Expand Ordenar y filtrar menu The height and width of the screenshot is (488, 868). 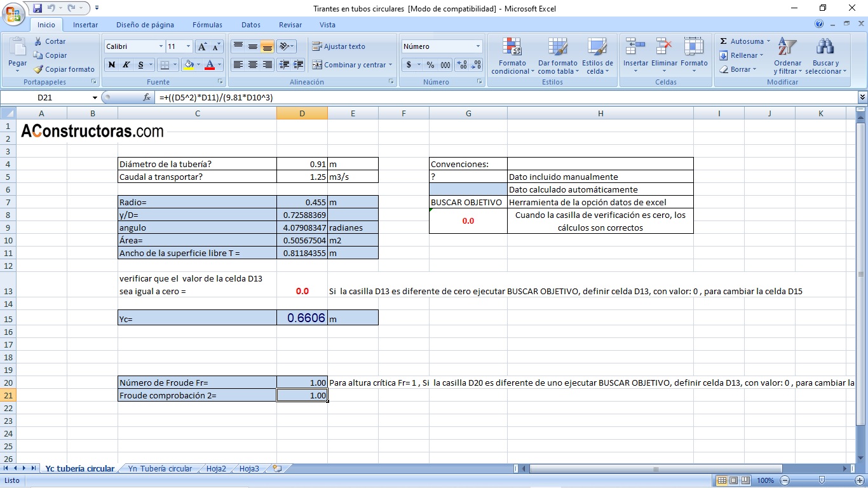(x=787, y=56)
